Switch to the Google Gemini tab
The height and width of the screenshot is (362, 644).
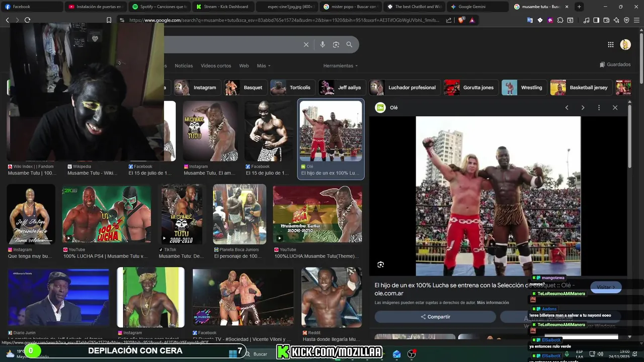click(x=477, y=7)
